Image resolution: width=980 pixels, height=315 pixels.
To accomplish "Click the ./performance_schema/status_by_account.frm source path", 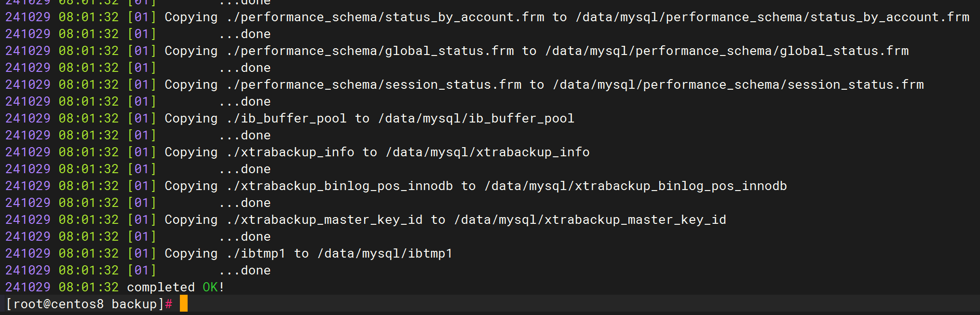I will (385, 17).
